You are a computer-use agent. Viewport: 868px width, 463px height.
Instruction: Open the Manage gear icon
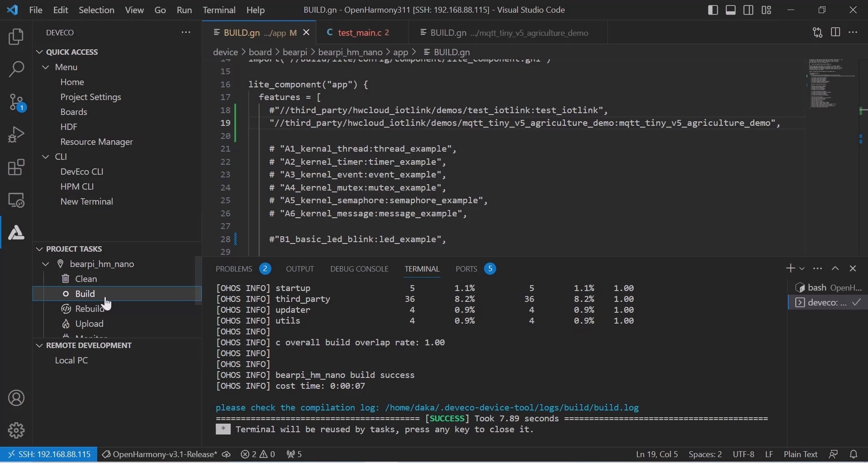tap(16, 430)
